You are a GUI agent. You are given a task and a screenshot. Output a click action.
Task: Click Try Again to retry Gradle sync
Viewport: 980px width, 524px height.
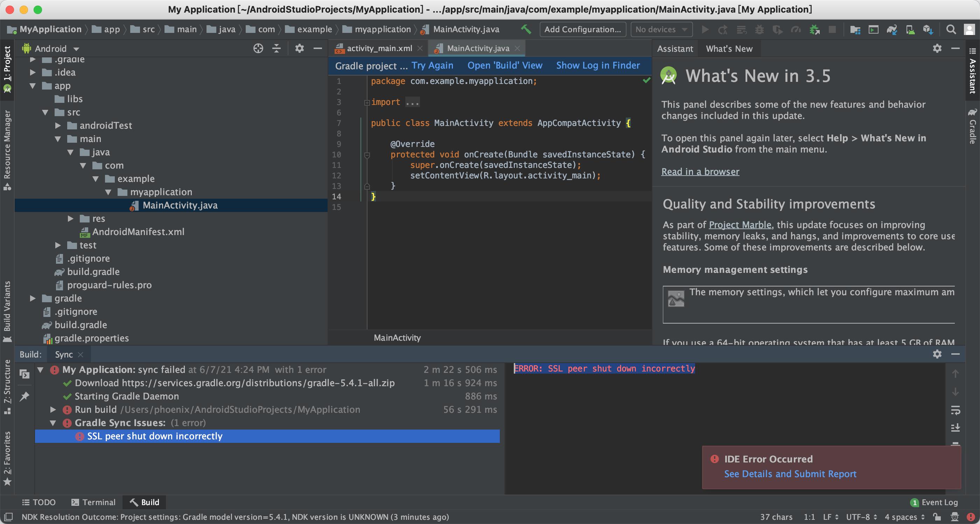click(x=432, y=65)
